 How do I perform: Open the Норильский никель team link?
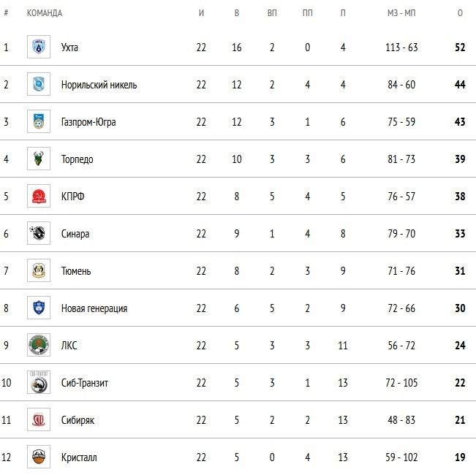click(99, 85)
